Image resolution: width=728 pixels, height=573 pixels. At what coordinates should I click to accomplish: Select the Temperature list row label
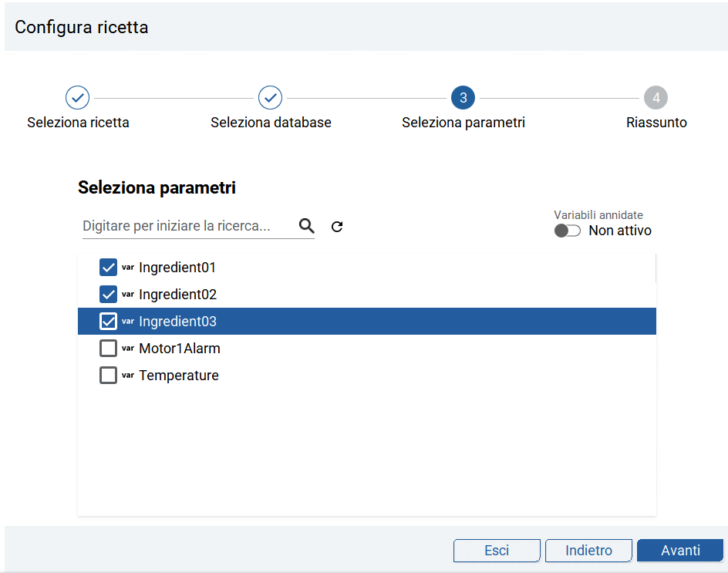[x=179, y=376]
